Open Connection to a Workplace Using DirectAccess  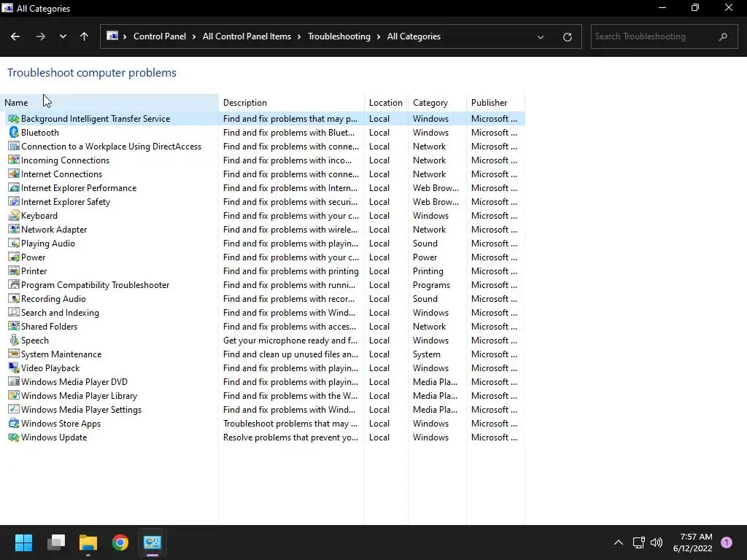pyautogui.click(x=111, y=147)
